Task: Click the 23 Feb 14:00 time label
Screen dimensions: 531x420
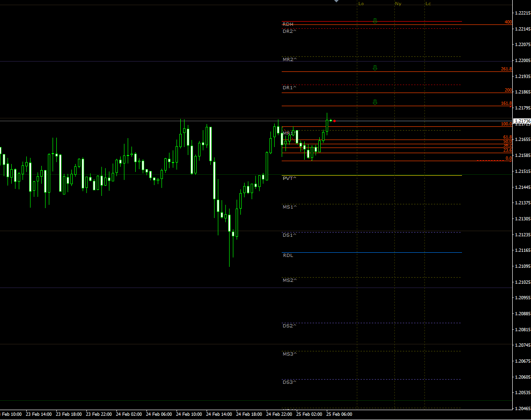Action: 38,414
